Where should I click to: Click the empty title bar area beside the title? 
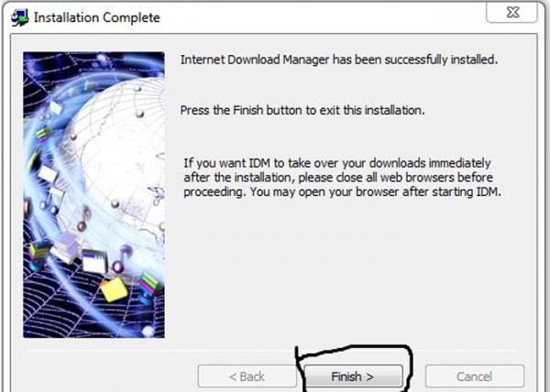(x=315, y=17)
